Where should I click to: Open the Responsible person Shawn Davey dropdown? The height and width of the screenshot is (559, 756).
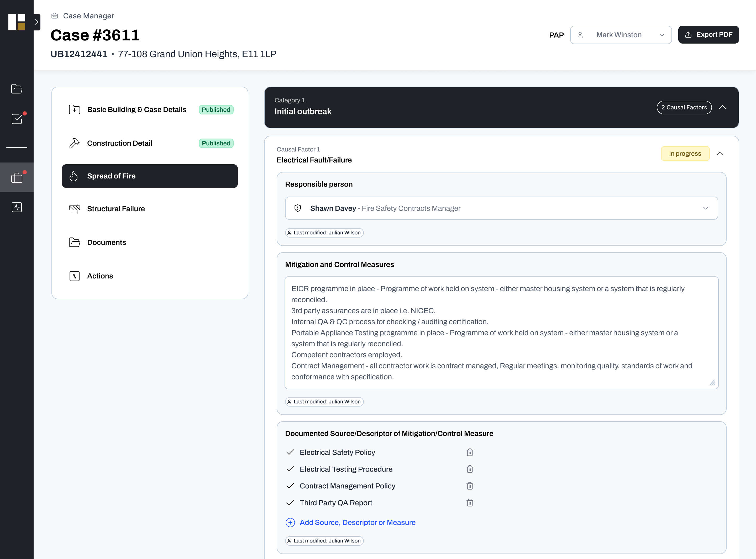501,208
